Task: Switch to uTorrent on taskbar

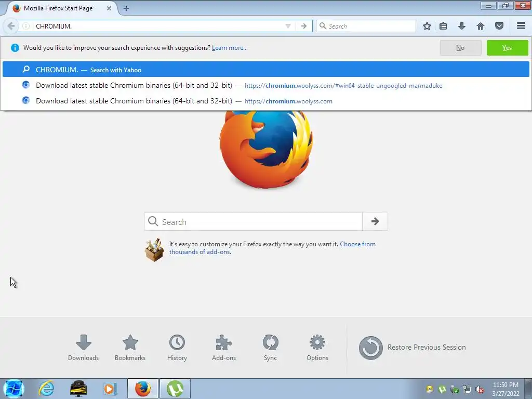Action: point(175,389)
